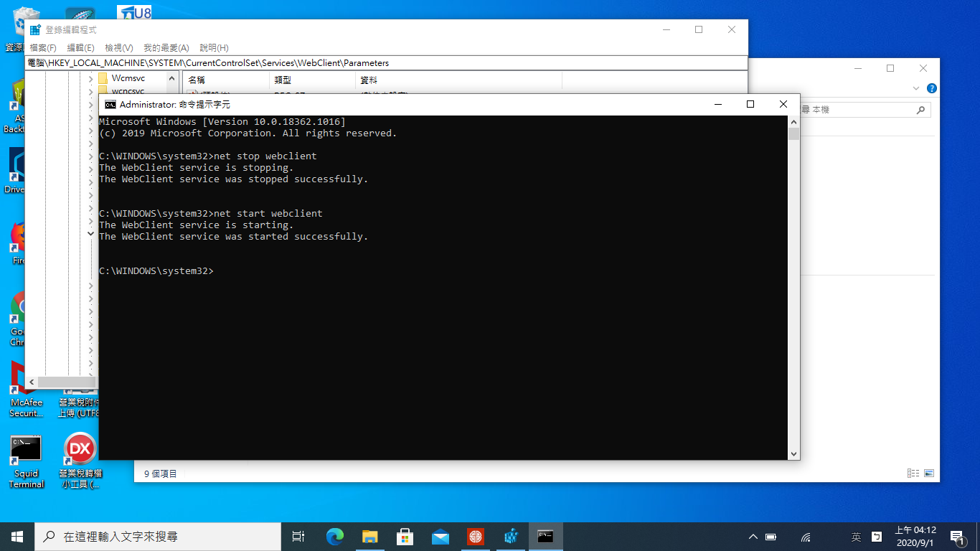
Task: Click the registry path address bar
Action: point(385,63)
